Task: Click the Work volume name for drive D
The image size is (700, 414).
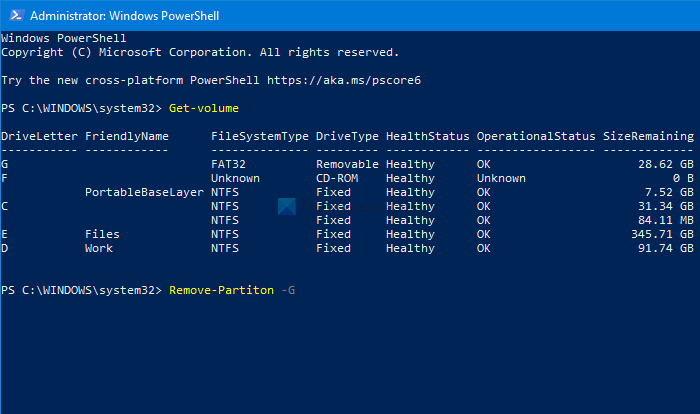Action: 99,248
